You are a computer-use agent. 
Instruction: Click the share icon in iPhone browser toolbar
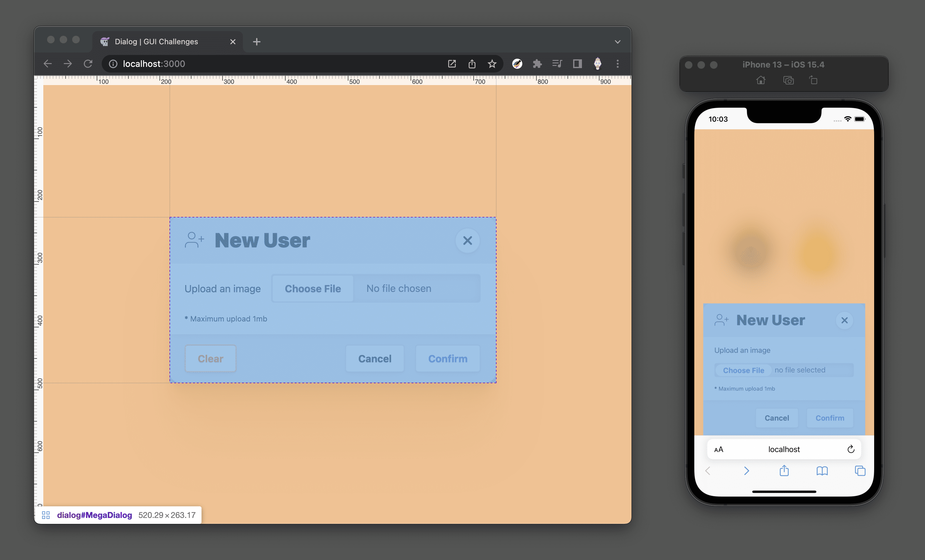pos(784,471)
